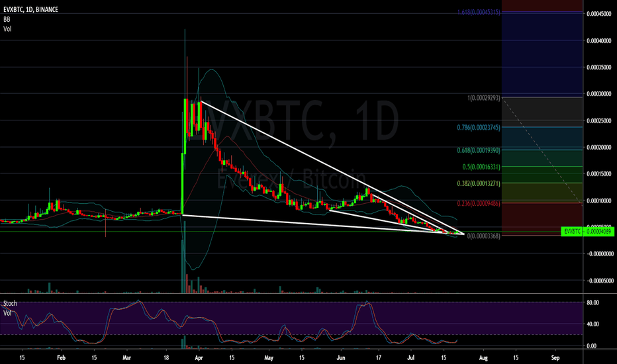The height and width of the screenshot is (364, 617).
Task: Click the EVXBTC, 1D, BINANCE symbol title
Action: pos(30,9)
